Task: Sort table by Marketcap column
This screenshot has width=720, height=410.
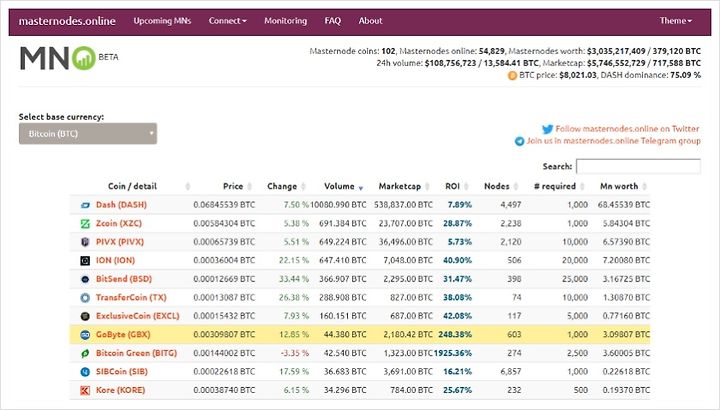Action: coord(399,186)
